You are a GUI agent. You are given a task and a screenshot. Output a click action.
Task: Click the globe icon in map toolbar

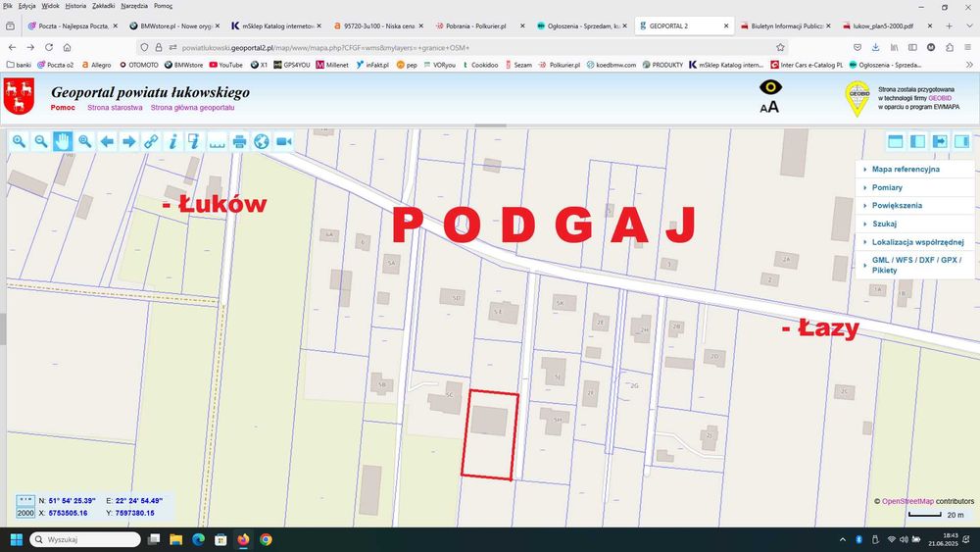click(x=262, y=142)
